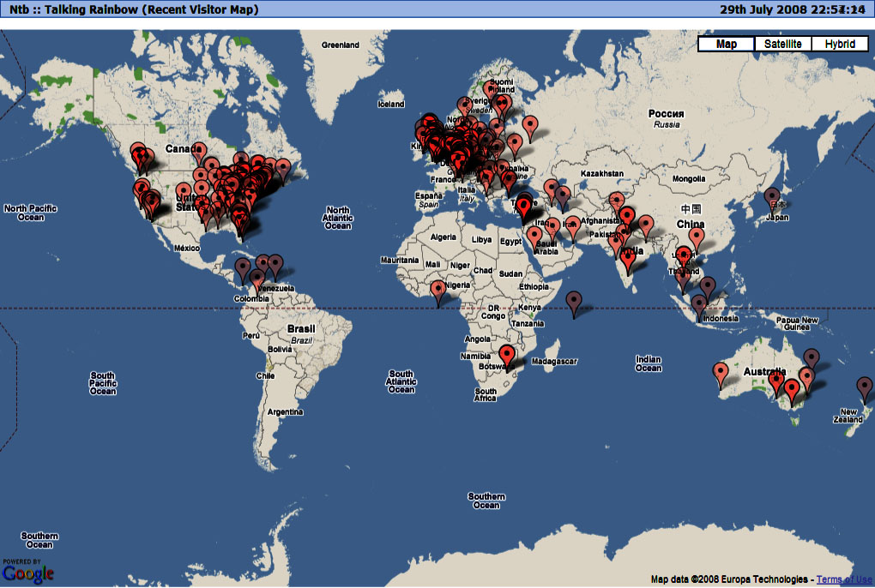Click the marker on Saudi Arabia

[x=534, y=235]
